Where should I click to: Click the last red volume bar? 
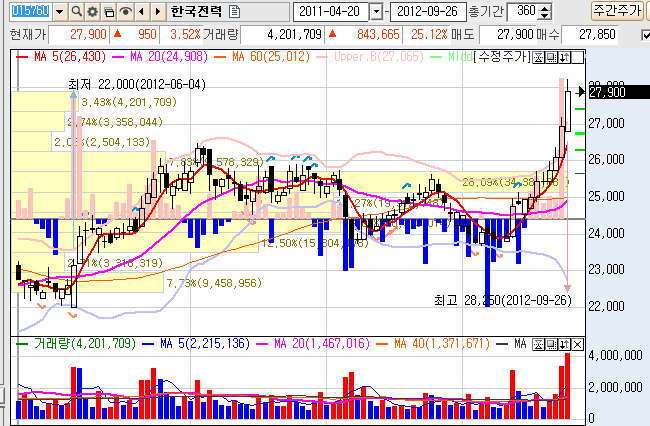[568, 386]
